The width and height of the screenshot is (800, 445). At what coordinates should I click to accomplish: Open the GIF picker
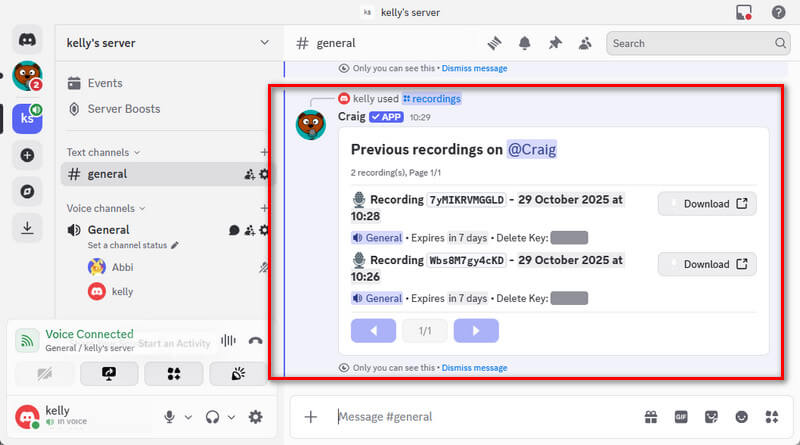click(x=680, y=416)
